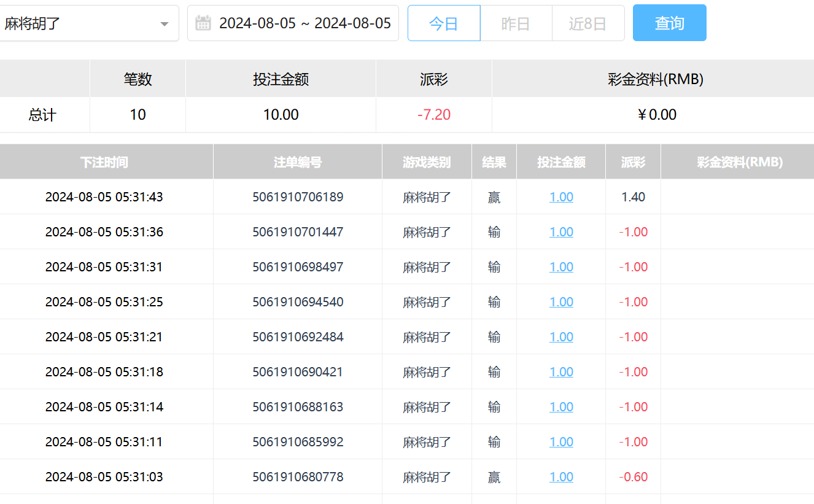Open bet amount link for order 5061910701447

click(560, 232)
